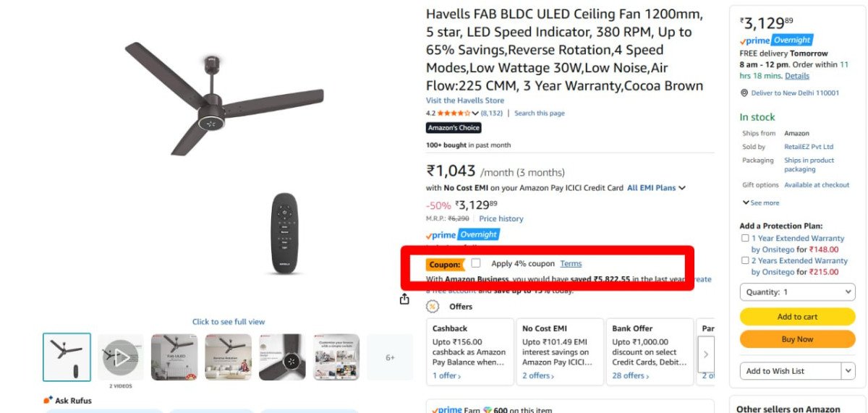Click the deliver-to location pin icon

click(744, 93)
